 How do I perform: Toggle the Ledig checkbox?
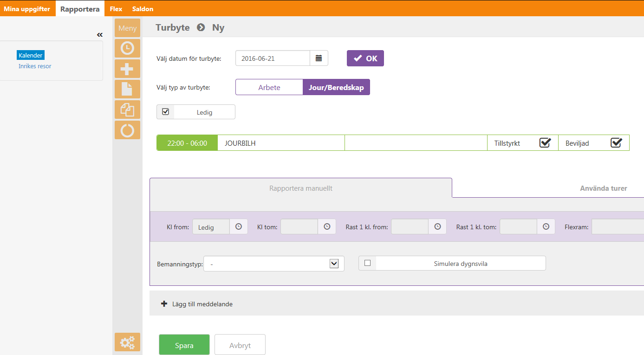[165, 111]
